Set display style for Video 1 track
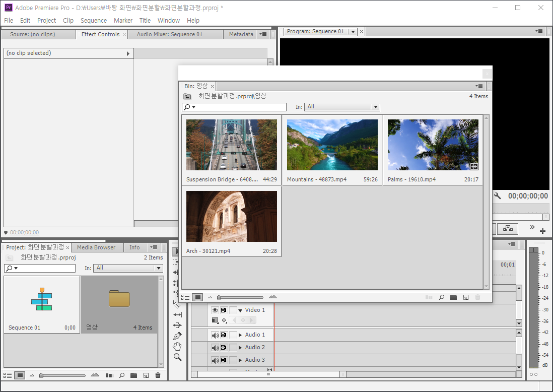This screenshot has height=392, width=553. point(215,320)
